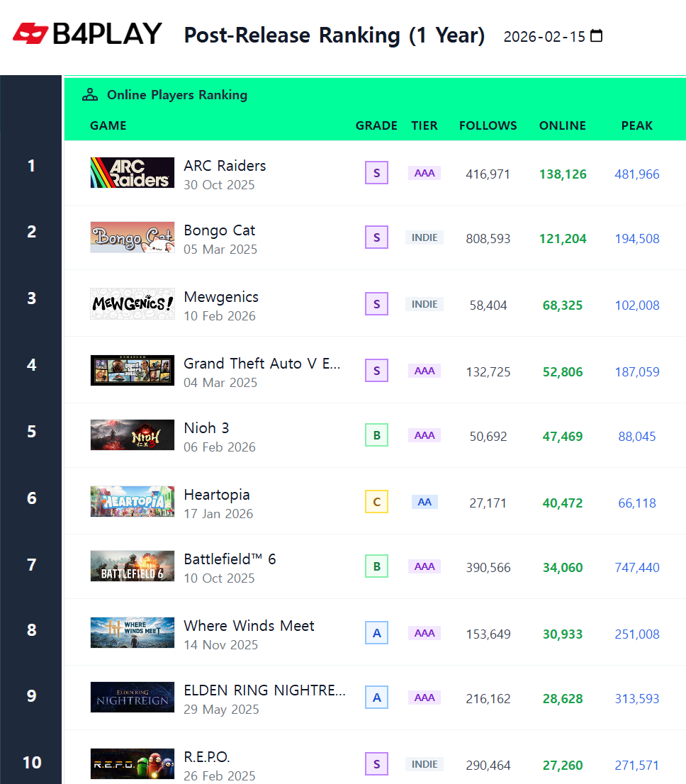Click the PEAK column header
Screen dimensions: 686x784
637,125
